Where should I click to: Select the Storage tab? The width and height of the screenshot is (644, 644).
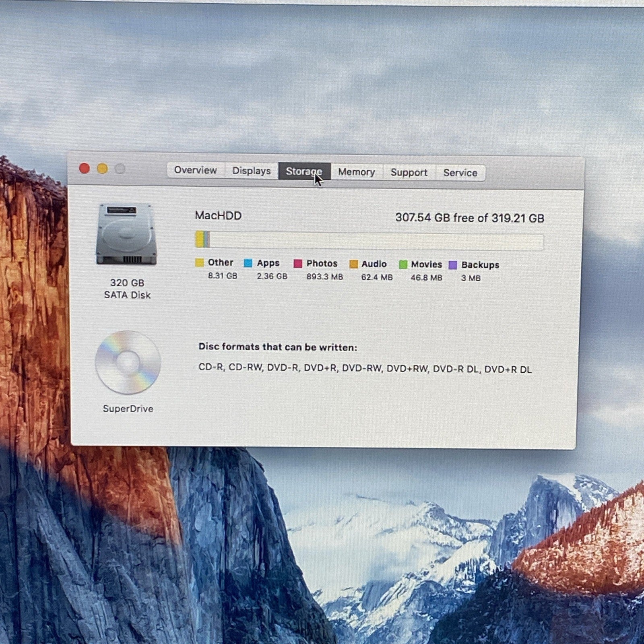tap(304, 171)
